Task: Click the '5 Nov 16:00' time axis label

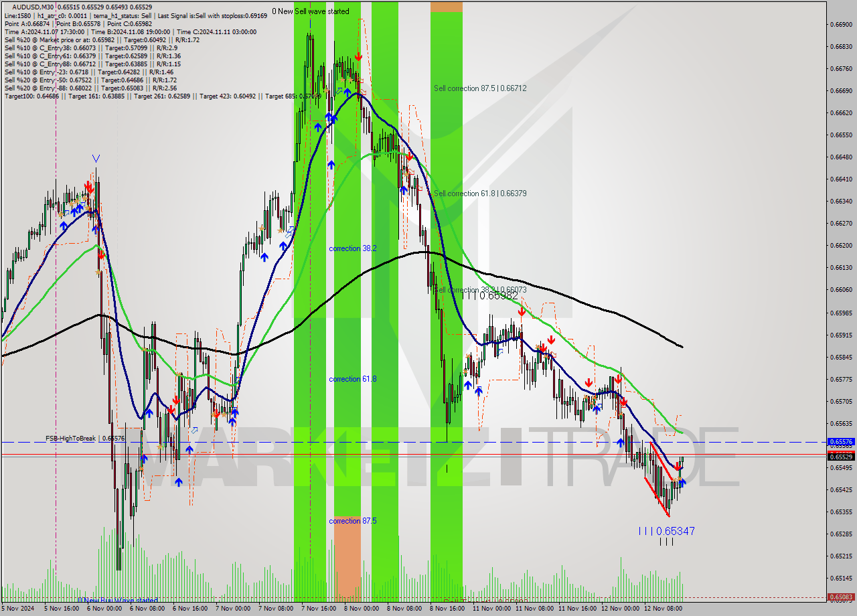Action: click(62, 609)
